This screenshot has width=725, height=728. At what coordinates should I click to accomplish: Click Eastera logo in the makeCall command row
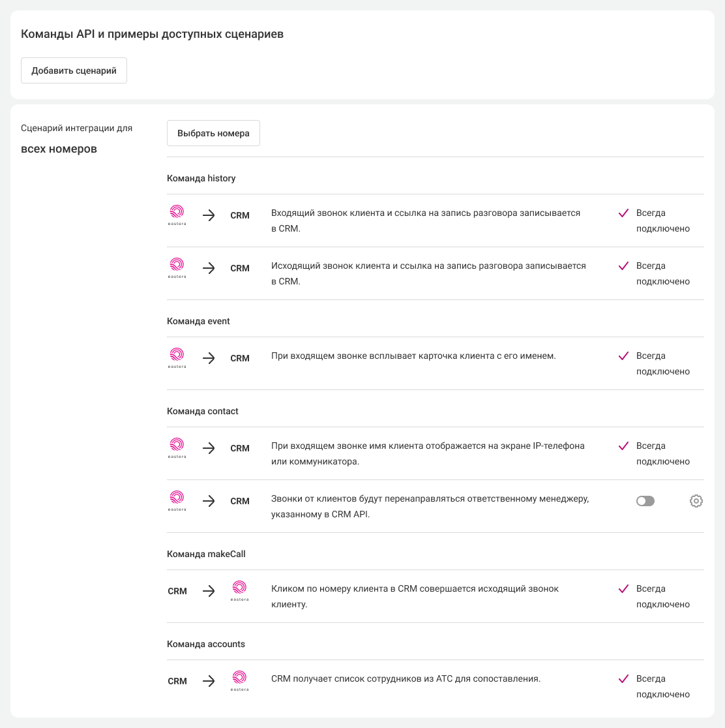(239, 589)
